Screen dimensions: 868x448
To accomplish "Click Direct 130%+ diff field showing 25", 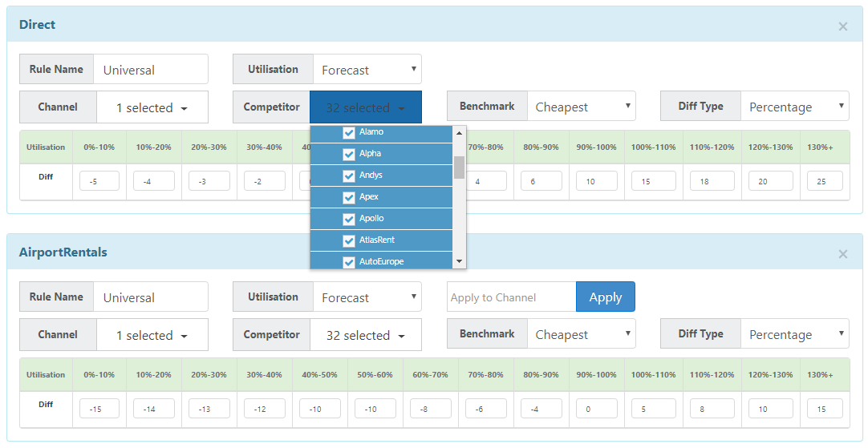I will click(x=825, y=182).
